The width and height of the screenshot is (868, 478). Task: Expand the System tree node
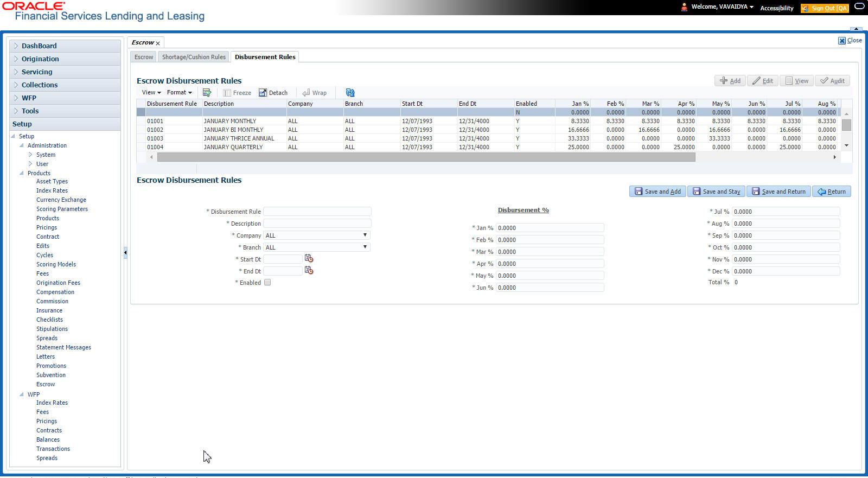point(30,155)
